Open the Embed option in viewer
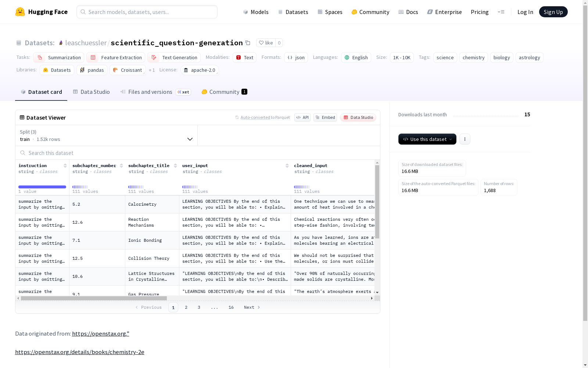 pyautogui.click(x=325, y=117)
